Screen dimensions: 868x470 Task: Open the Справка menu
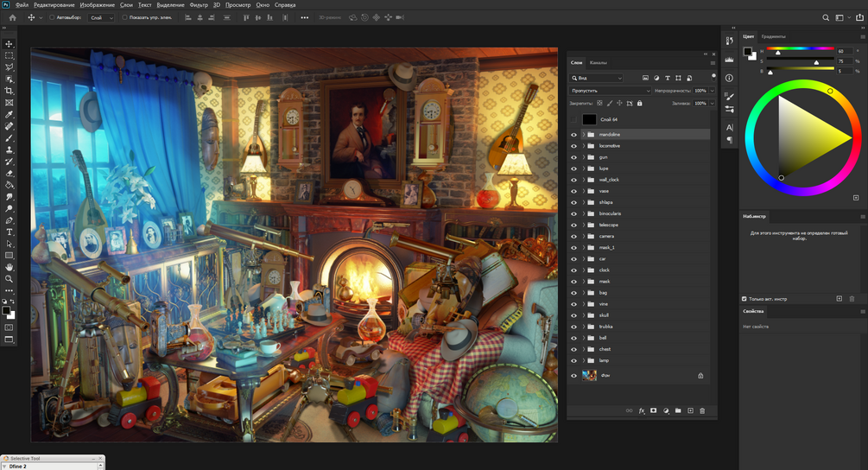point(285,5)
